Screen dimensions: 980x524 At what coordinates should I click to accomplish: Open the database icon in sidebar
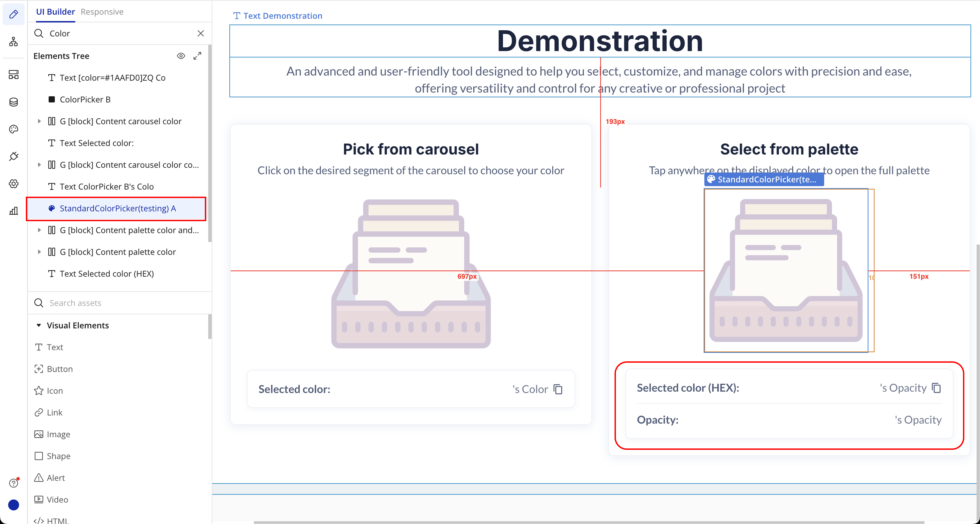pyautogui.click(x=14, y=102)
